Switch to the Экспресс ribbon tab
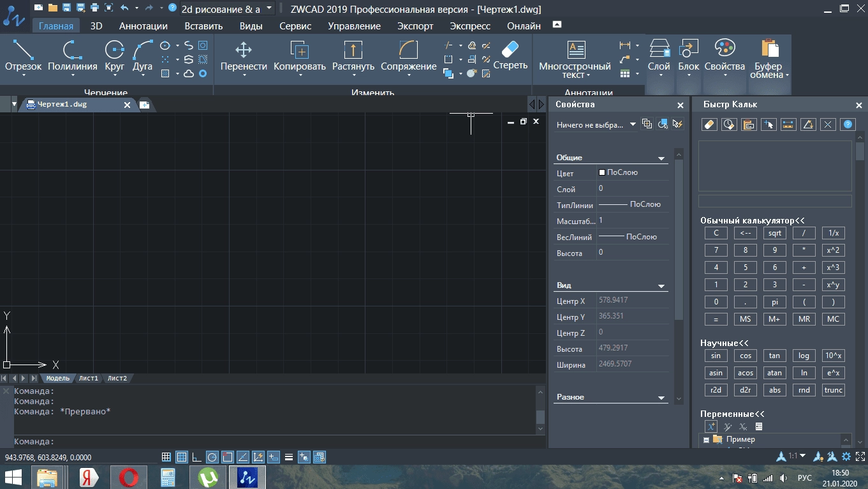The width and height of the screenshot is (868, 489). [470, 26]
